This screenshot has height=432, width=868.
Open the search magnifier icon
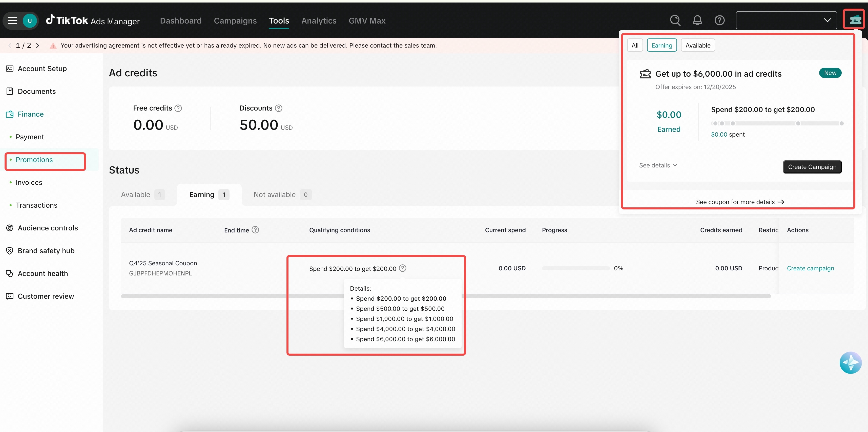coord(675,20)
